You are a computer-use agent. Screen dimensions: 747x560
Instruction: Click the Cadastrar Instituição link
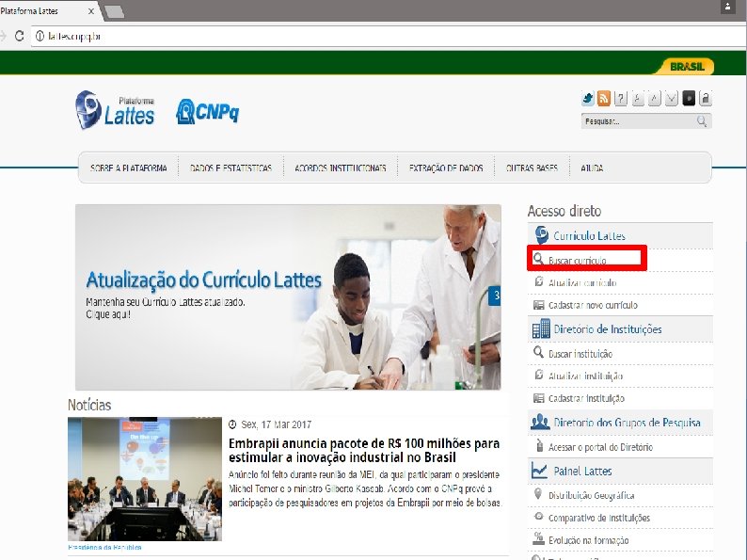586,398
